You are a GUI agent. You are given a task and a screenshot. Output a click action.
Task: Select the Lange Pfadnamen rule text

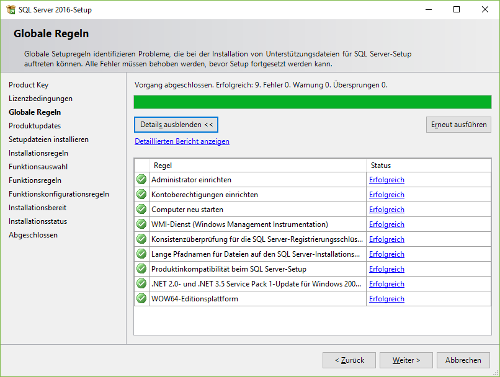[x=256, y=254]
